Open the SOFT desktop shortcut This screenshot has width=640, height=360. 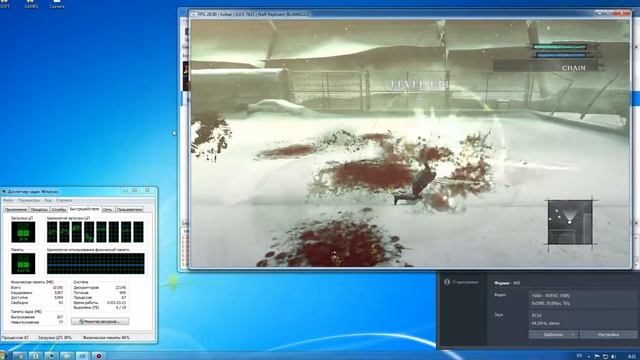(x=4, y=4)
